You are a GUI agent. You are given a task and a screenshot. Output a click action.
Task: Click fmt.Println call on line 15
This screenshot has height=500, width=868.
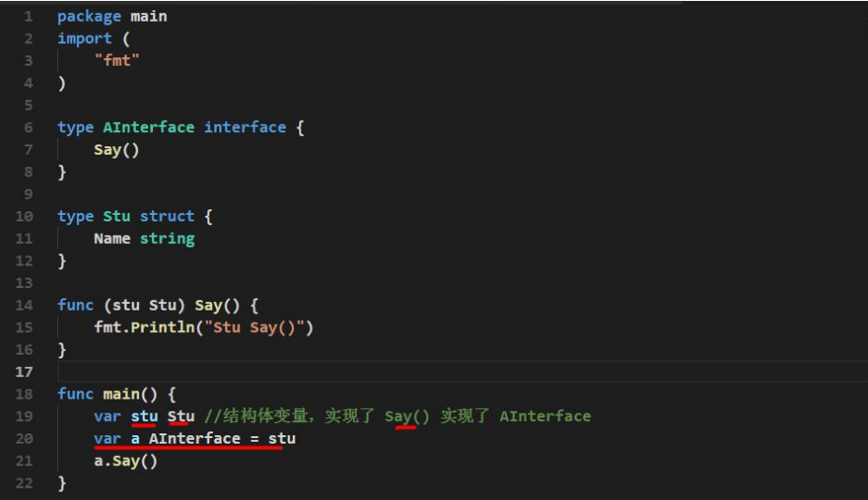coord(144,326)
